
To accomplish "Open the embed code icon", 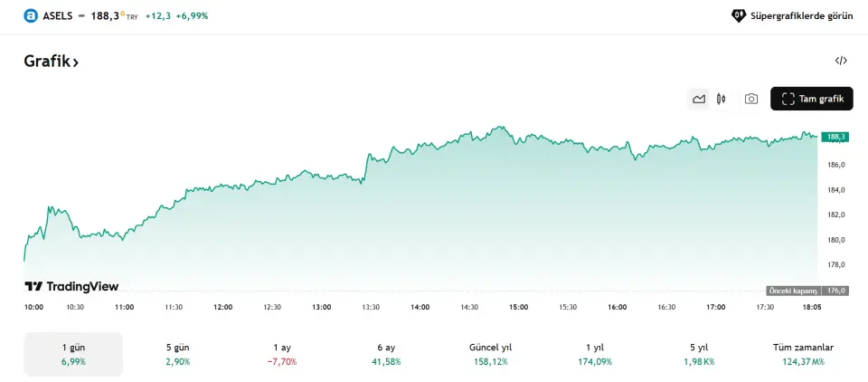I will point(841,61).
